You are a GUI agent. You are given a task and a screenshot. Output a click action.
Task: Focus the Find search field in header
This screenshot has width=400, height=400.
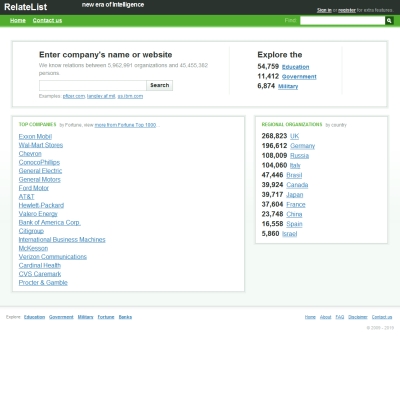click(342, 21)
